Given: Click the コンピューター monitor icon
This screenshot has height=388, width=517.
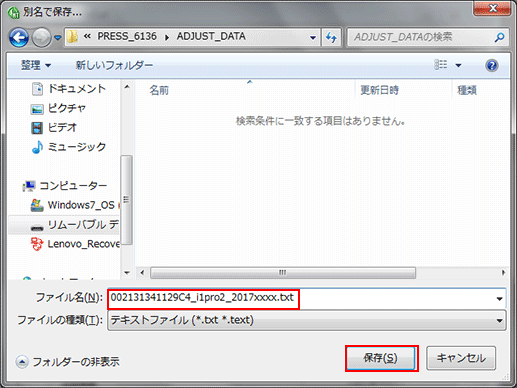Looking at the screenshot, I should [x=29, y=186].
